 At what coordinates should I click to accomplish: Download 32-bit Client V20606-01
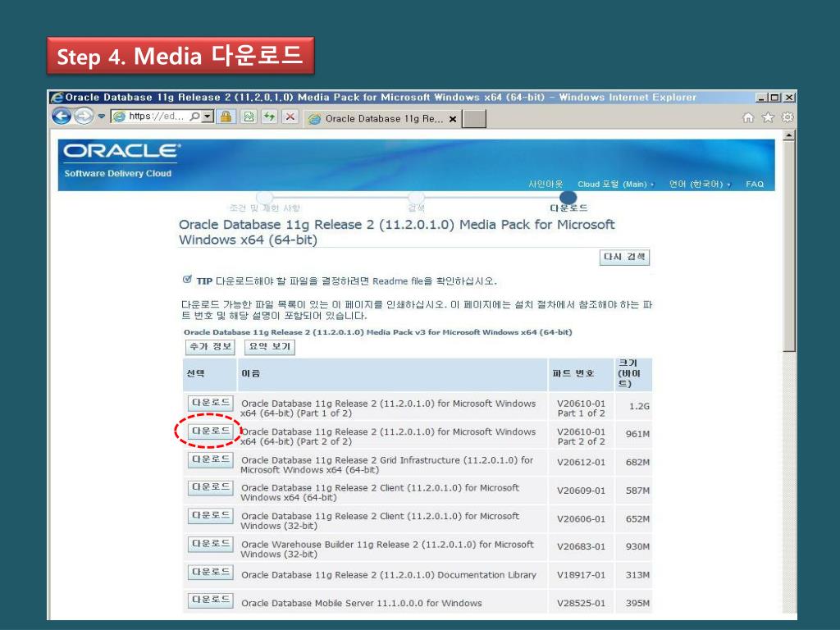211,515
